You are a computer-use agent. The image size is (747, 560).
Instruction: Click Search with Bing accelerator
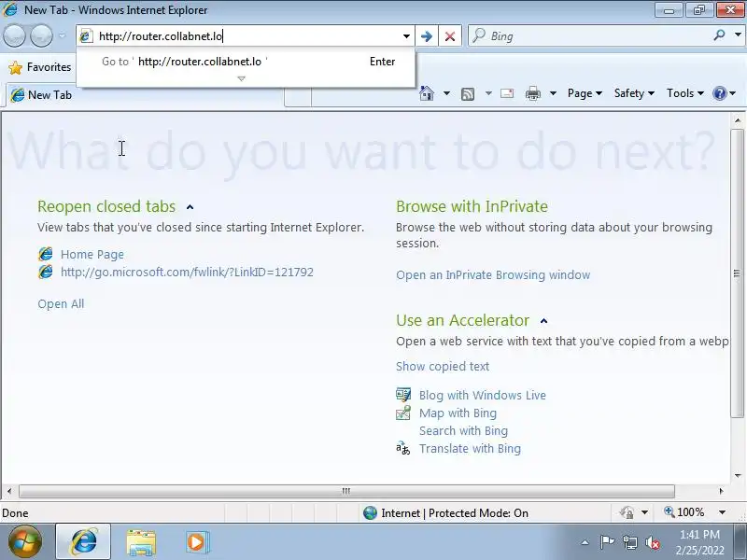463,430
